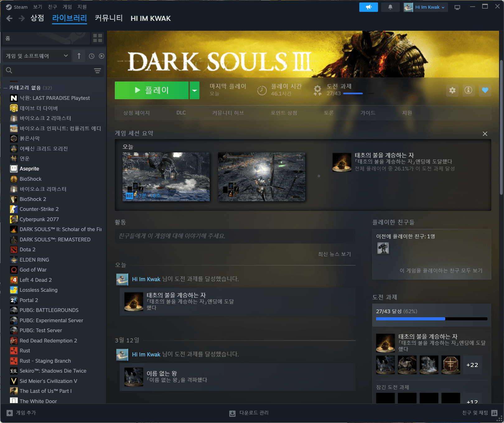
Task: Expand the play button dropdown arrow
Action: [x=194, y=91]
